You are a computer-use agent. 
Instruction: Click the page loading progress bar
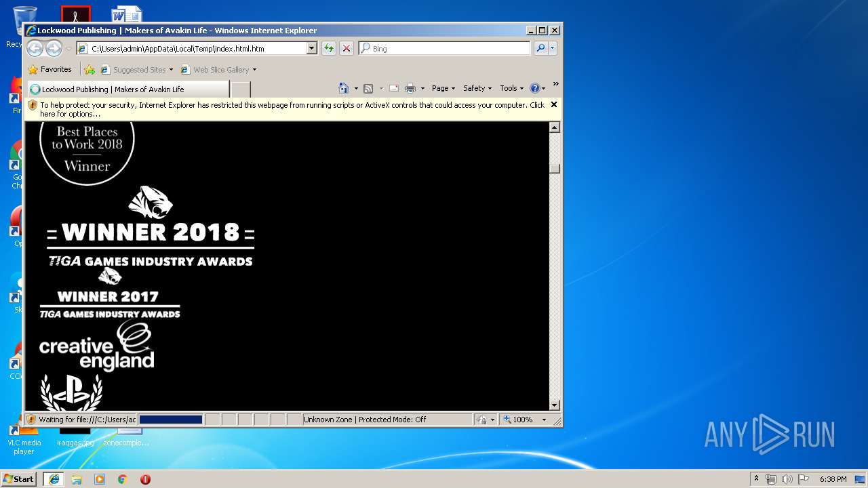(x=171, y=420)
